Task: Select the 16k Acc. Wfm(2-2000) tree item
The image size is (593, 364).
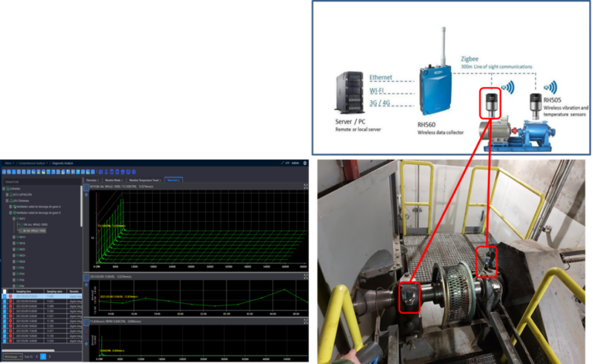Action: (x=36, y=224)
